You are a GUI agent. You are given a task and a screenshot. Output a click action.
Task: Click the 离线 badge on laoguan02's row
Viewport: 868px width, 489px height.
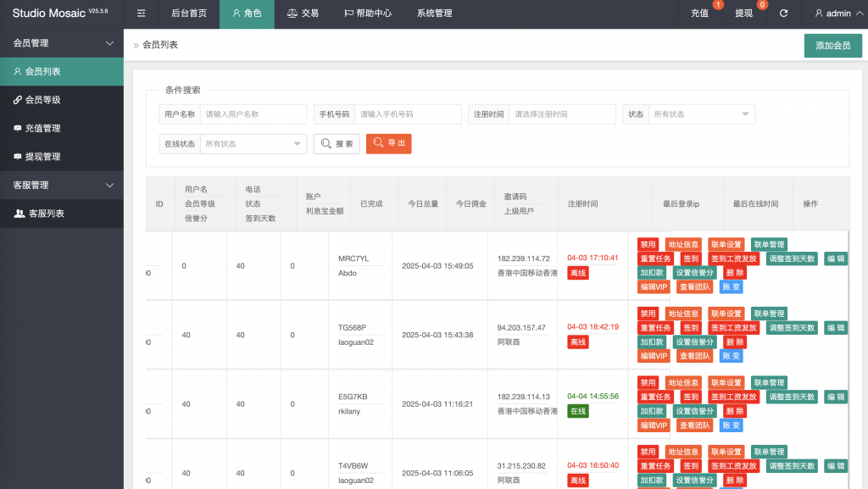click(577, 342)
